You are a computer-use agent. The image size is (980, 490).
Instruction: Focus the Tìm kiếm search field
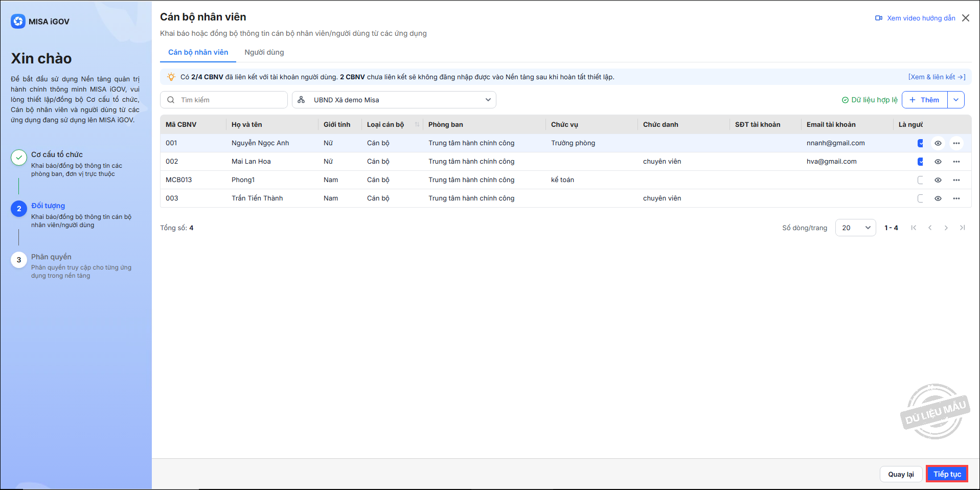(224, 100)
